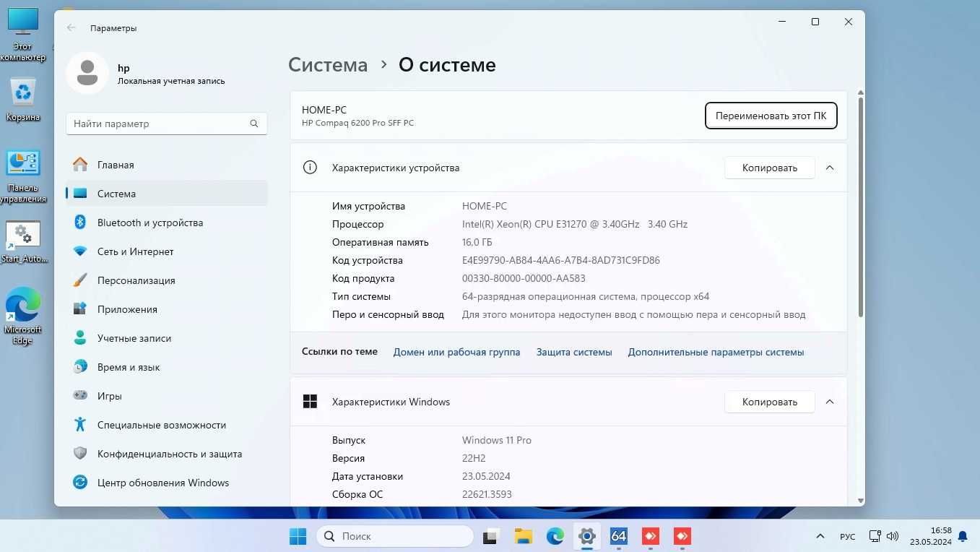
Task: Click the hp user avatar icon
Action: [x=87, y=73]
